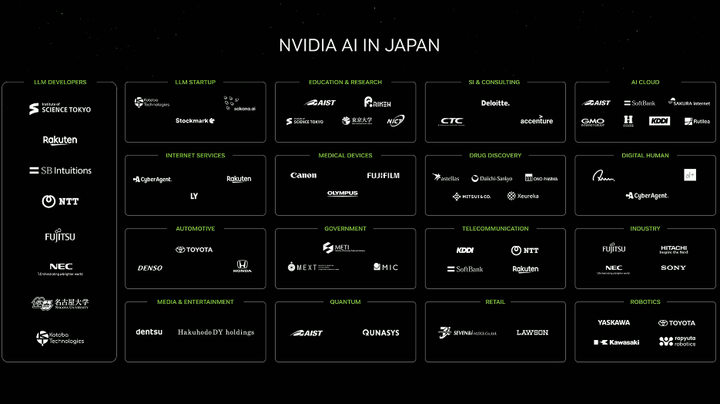Click the Deloitte logo
Screen dimensions: 720x404
495,103
